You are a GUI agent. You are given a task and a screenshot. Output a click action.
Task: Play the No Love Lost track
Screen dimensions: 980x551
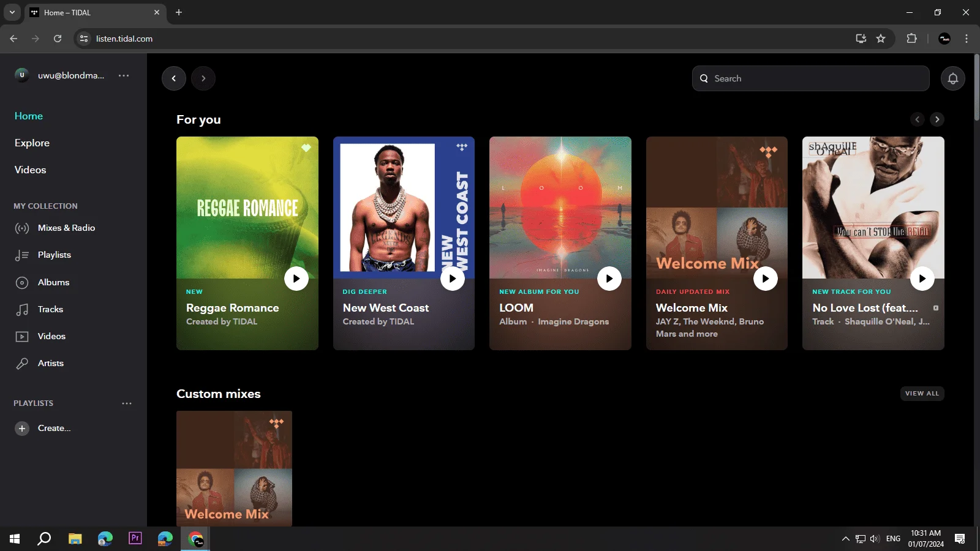[922, 279]
